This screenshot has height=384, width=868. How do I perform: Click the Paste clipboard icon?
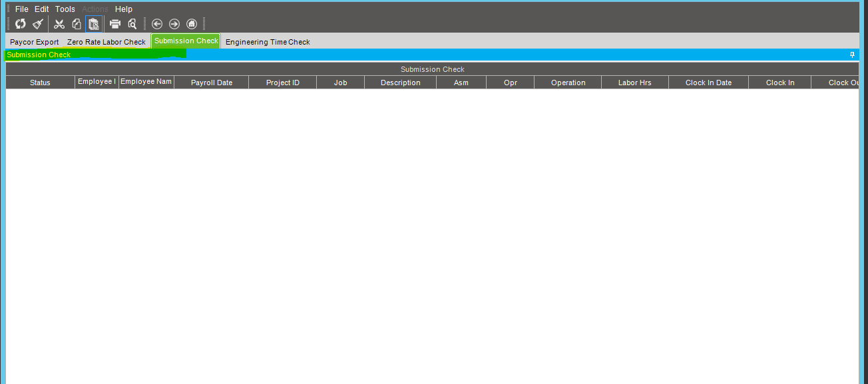click(94, 24)
